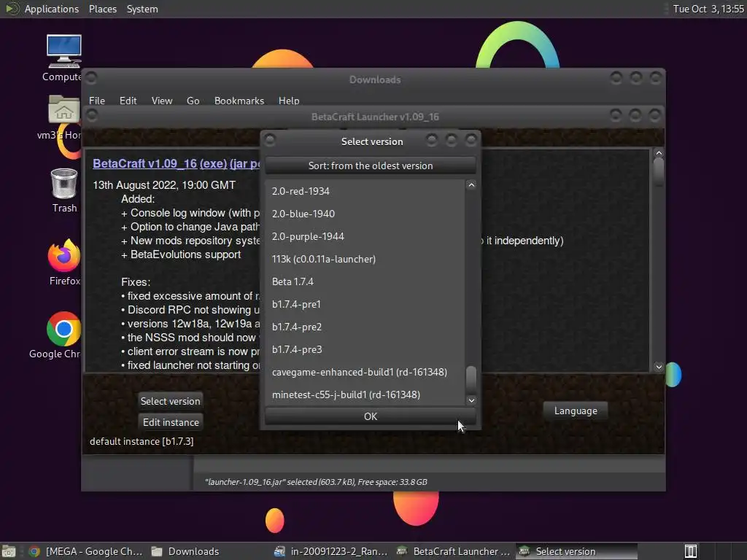747x560 pixels.
Task: Click the BetaCraft Launcher window menu button
Action: 92,115
